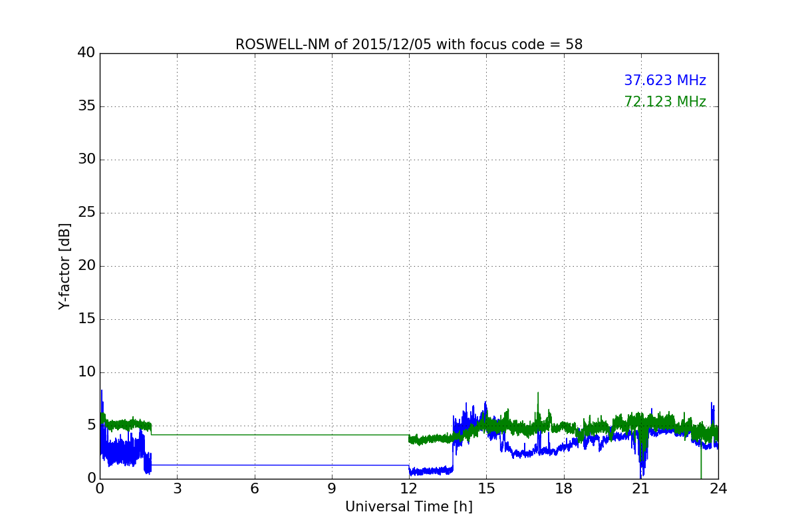
Task: Click the 'Universal Time [h]' axis label
Action: point(409,507)
